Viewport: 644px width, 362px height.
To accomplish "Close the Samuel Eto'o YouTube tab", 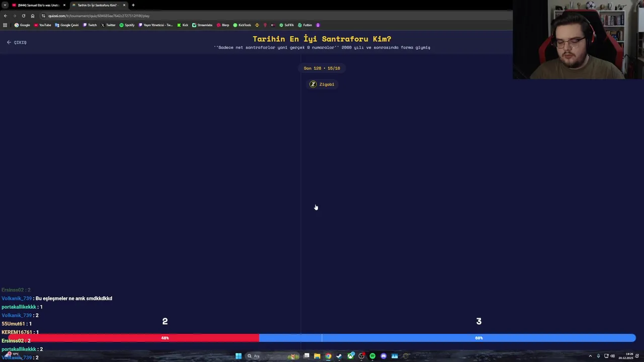I will point(64,5).
